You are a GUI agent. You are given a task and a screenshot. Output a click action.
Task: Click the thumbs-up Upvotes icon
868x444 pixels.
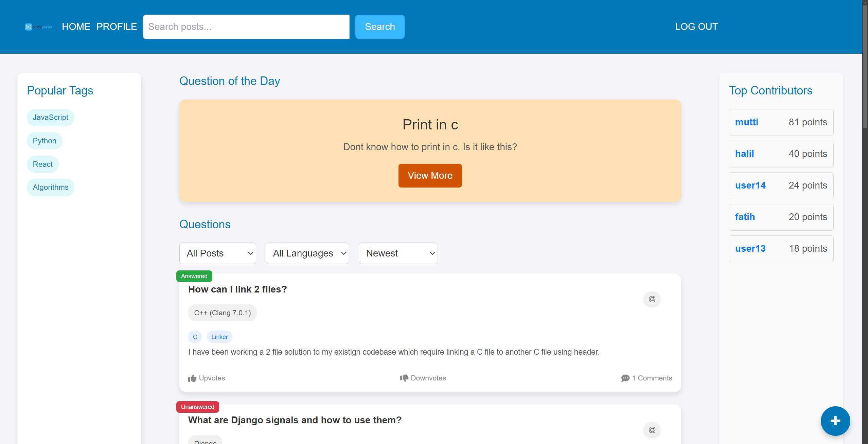point(192,378)
